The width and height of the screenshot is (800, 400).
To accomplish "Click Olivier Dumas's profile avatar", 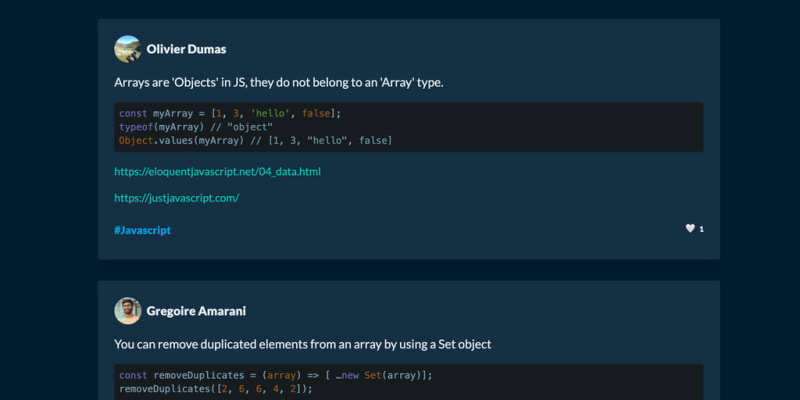I will click(x=127, y=49).
